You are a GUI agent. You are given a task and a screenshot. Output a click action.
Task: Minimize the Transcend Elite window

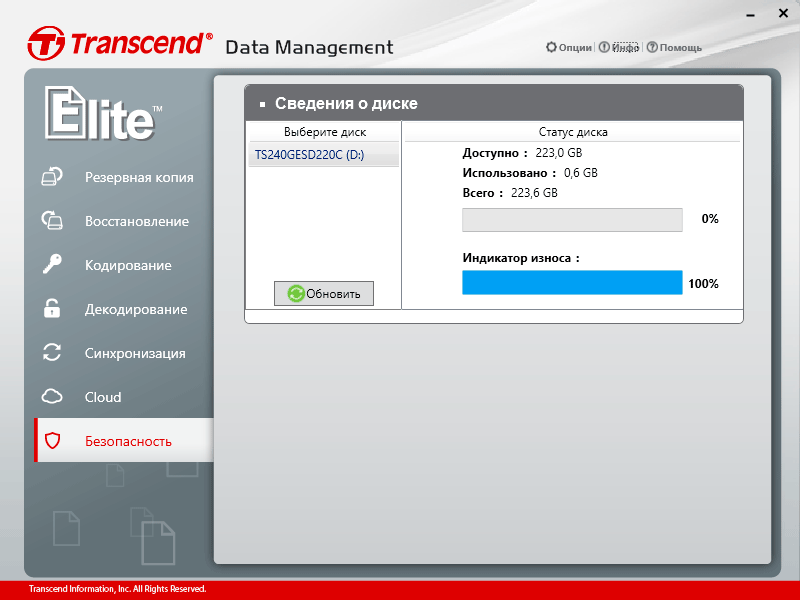(750, 16)
